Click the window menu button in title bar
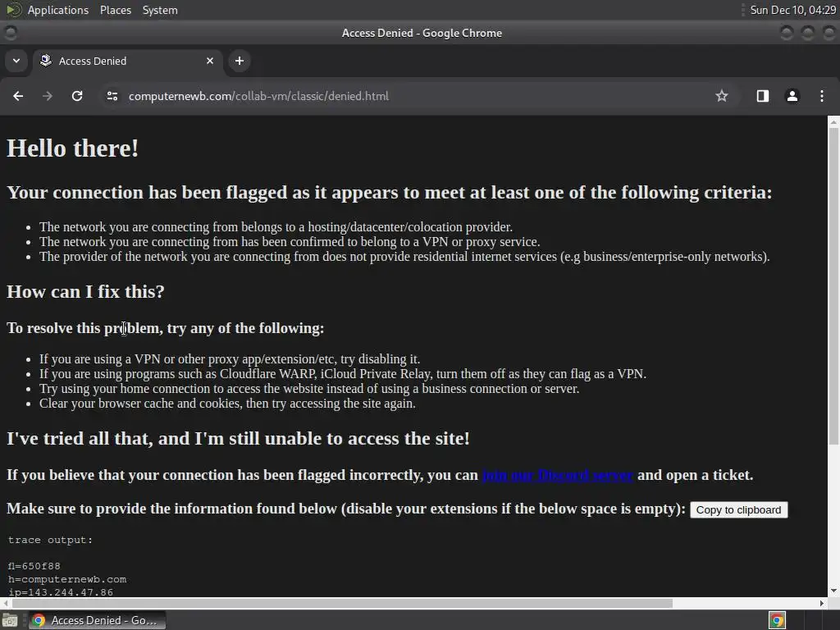This screenshot has height=630, width=840. tap(11, 33)
